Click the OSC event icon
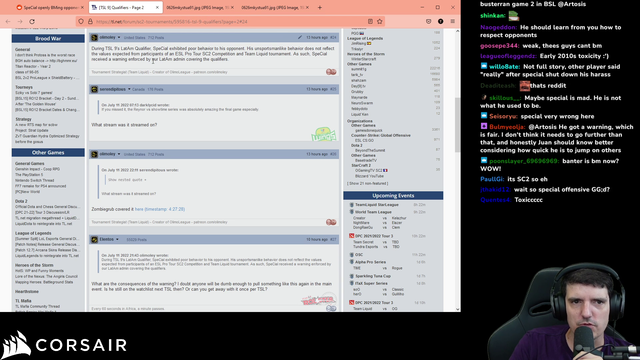This screenshot has height=360, width=640. click(x=351, y=255)
